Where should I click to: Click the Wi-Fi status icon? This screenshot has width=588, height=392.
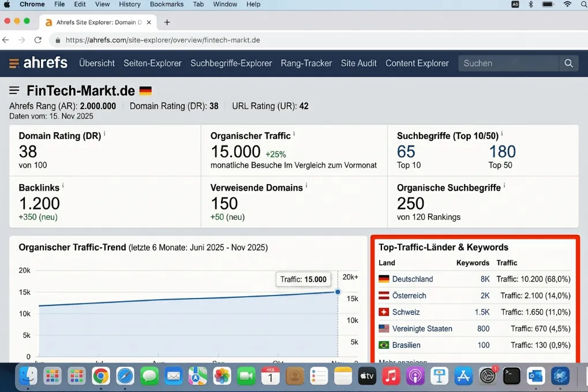(567, 4)
